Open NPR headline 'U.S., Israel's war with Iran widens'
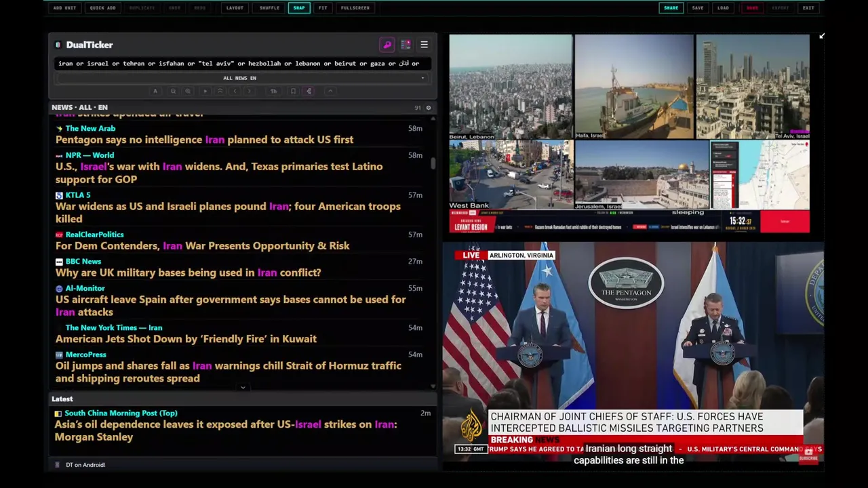 219,173
